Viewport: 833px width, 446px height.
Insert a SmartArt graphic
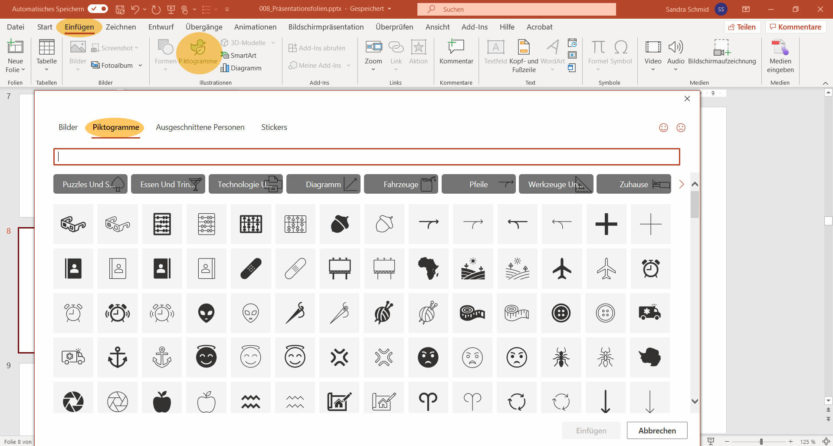pos(239,55)
